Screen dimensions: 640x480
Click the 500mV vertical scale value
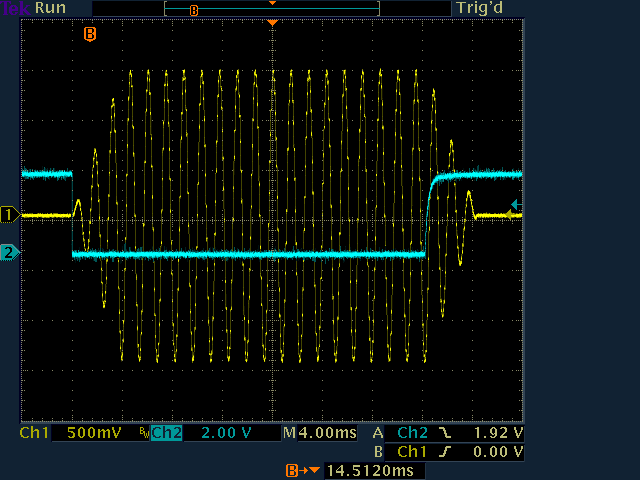coord(94,433)
